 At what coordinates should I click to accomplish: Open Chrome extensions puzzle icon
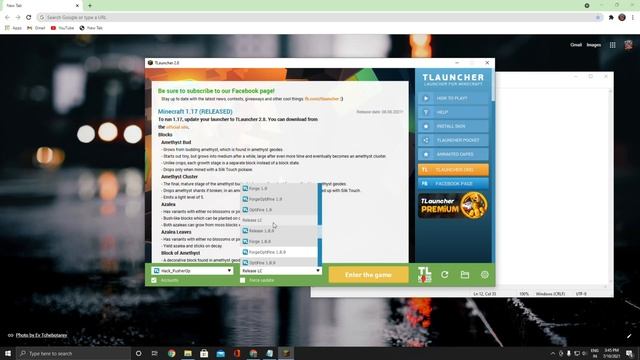pos(611,18)
